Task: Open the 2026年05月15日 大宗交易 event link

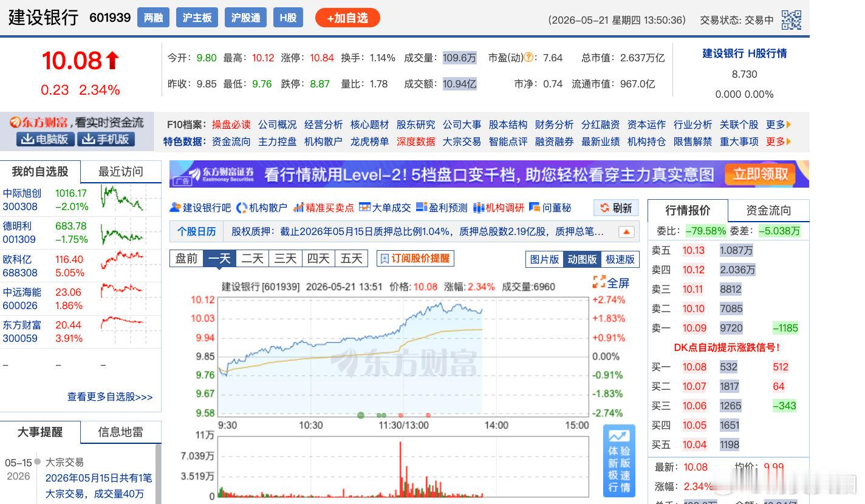Action: point(98,486)
